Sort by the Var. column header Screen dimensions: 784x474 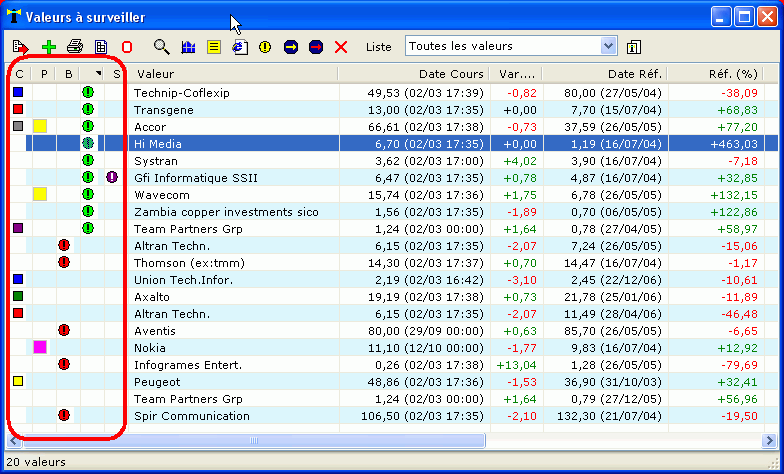point(516,74)
